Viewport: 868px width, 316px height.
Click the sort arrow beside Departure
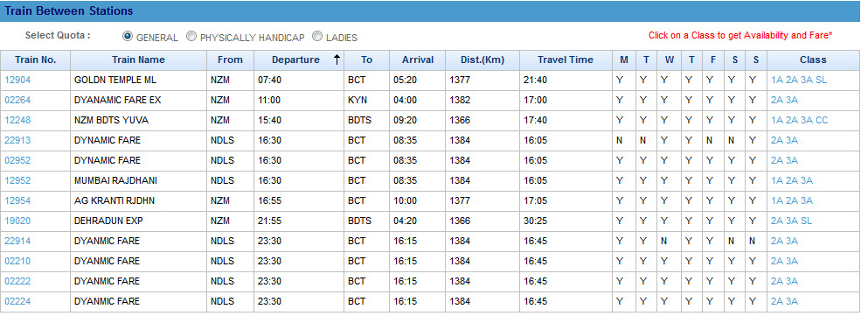click(337, 60)
